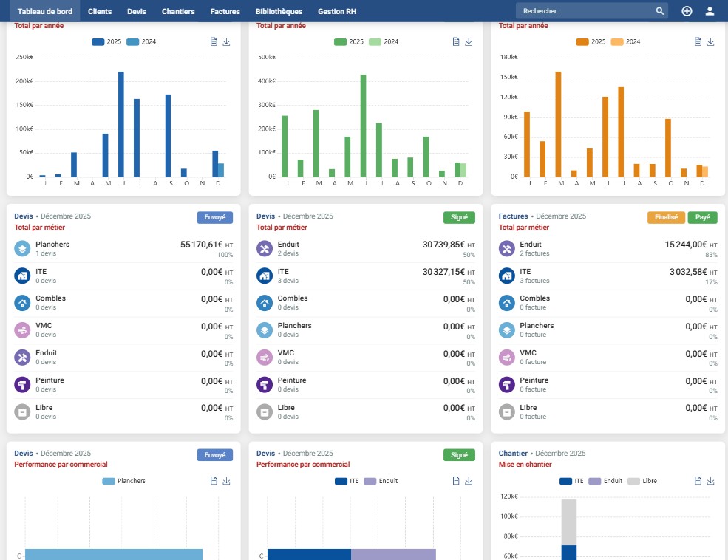Click the search magnifier icon
The height and width of the screenshot is (560, 728).
click(x=659, y=11)
